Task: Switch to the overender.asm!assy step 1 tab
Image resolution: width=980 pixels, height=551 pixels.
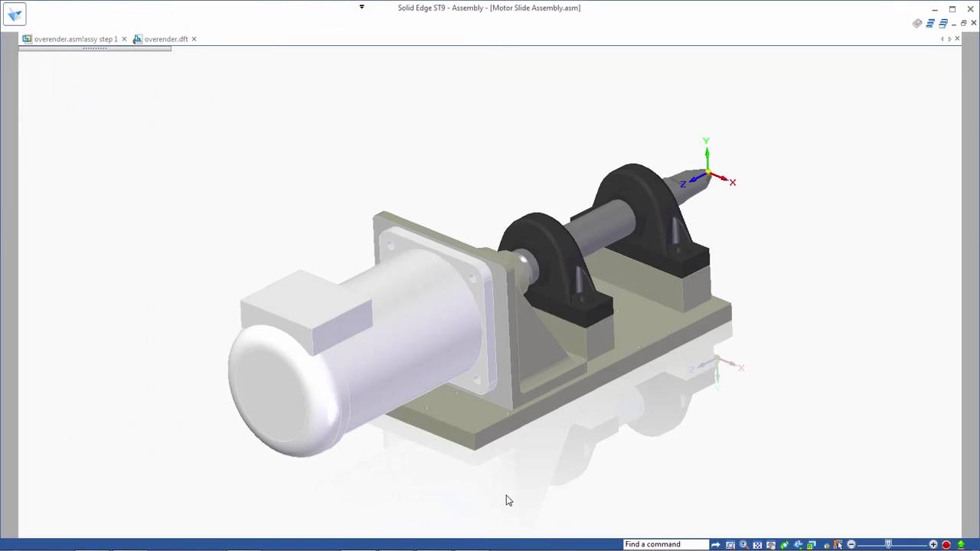Action: (76, 39)
